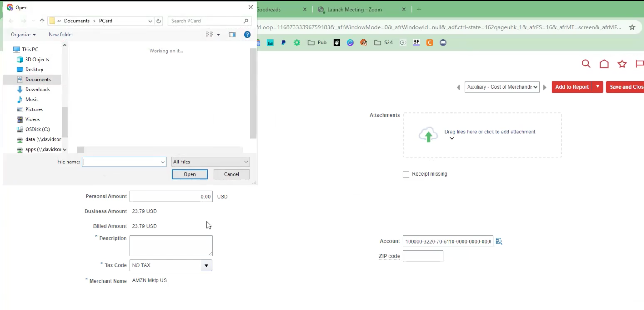Open the PayPal bookmark icon

point(284,42)
